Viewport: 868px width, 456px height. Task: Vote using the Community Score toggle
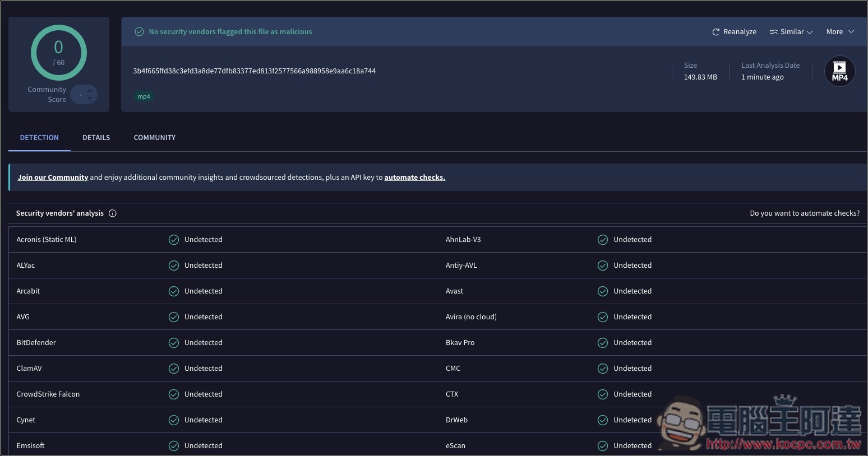pyautogui.click(x=84, y=95)
